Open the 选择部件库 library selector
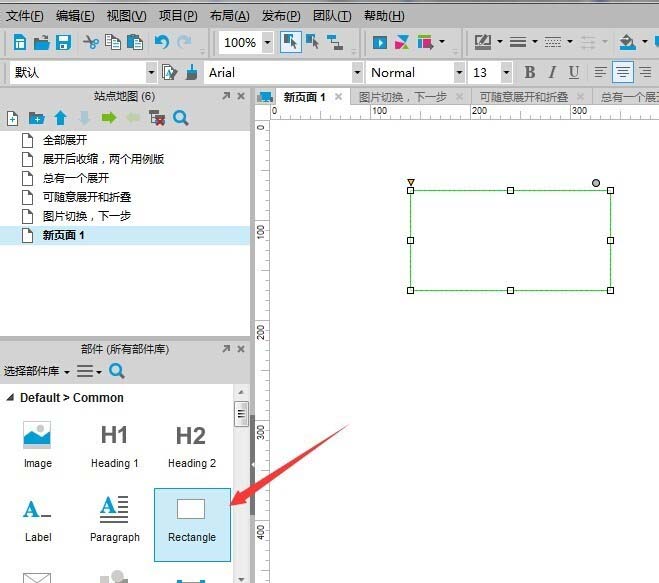Viewport: 659px width, 583px height. click(36, 371)
